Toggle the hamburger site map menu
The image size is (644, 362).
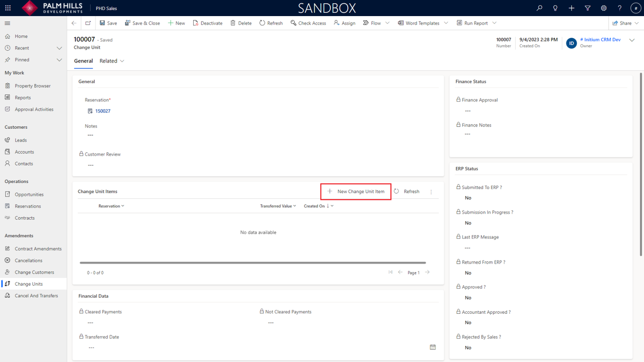pyautogui.click(x=7, y=23)
